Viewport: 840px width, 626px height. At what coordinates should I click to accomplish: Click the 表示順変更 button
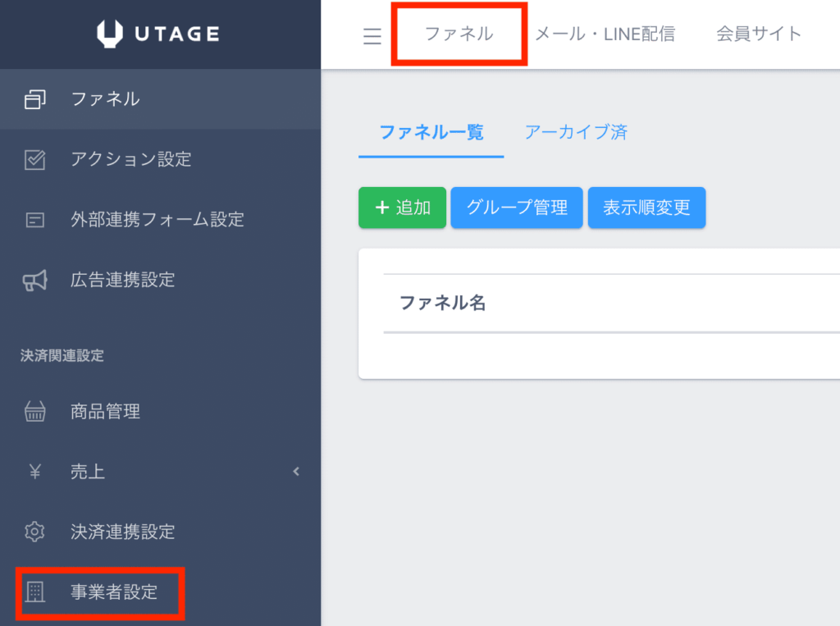point(646,208)
